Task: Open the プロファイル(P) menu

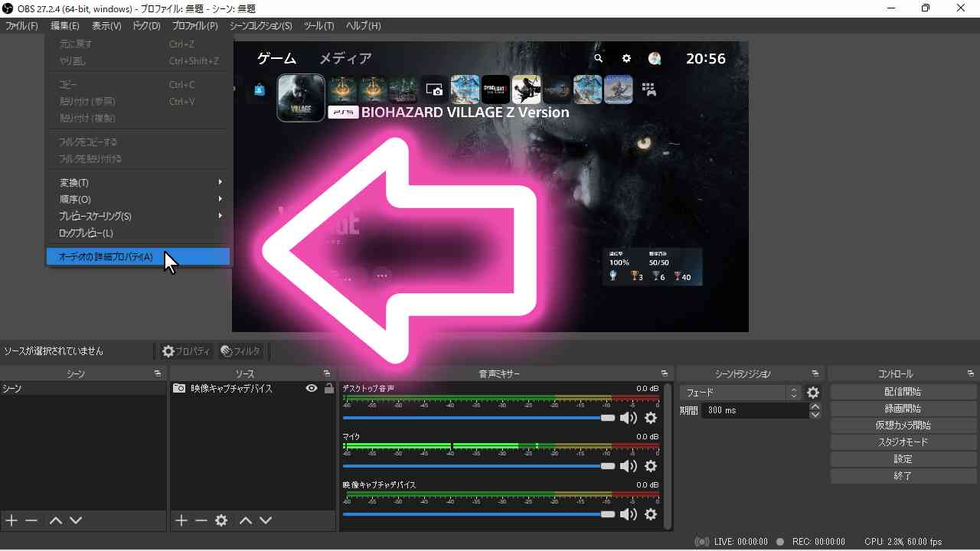Action: point(194,26)
